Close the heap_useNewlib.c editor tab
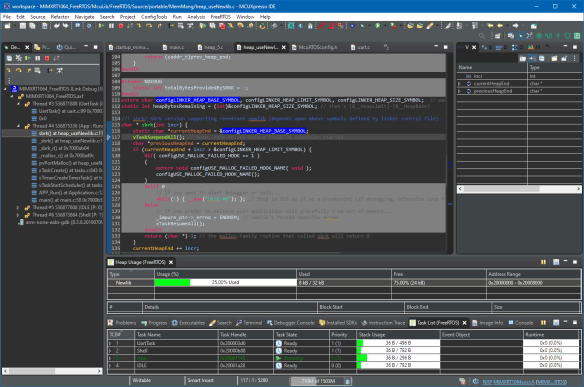Image resolution: width=584 pixels, height=387 pixels. [x=283, y=47]
